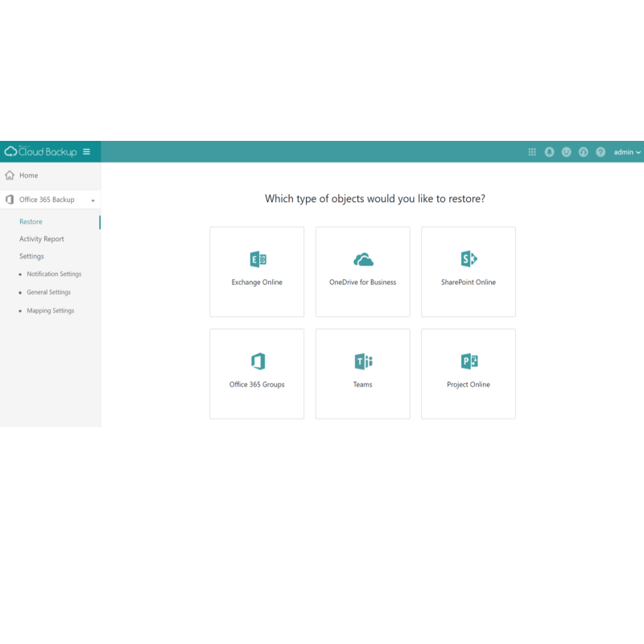Click the Project Online icon
The width and height of the screenshot is (644, 644).
tap(469, 361)
